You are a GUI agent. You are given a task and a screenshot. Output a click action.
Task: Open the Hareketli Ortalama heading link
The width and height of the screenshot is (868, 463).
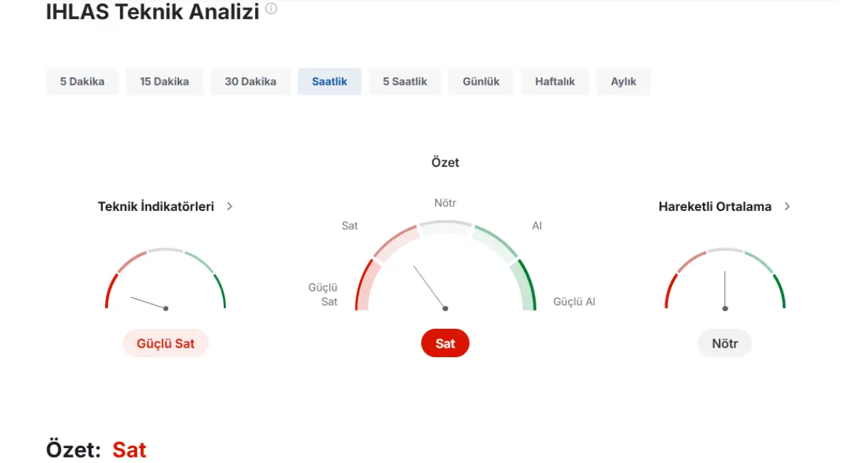(x=715, y=206)
